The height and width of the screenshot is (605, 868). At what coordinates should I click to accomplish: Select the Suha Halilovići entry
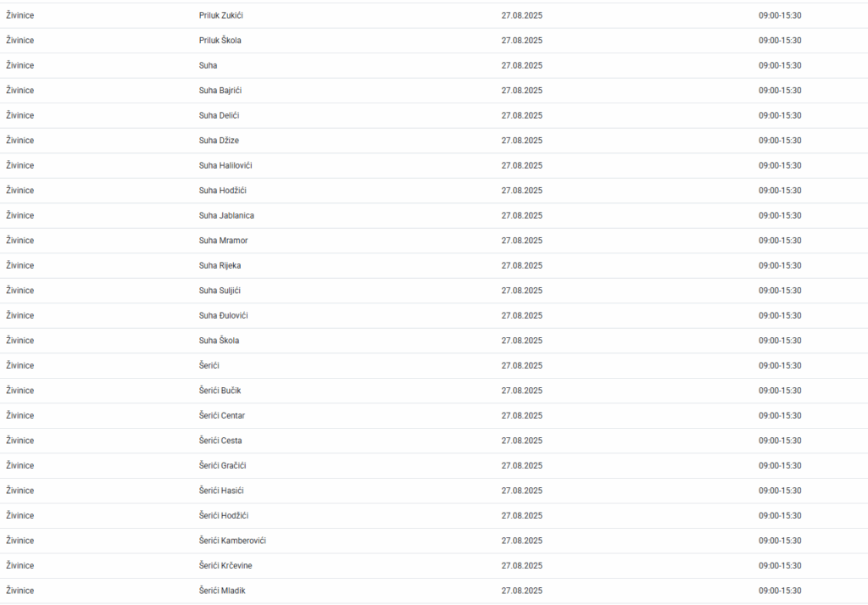[x=225, y=165]
